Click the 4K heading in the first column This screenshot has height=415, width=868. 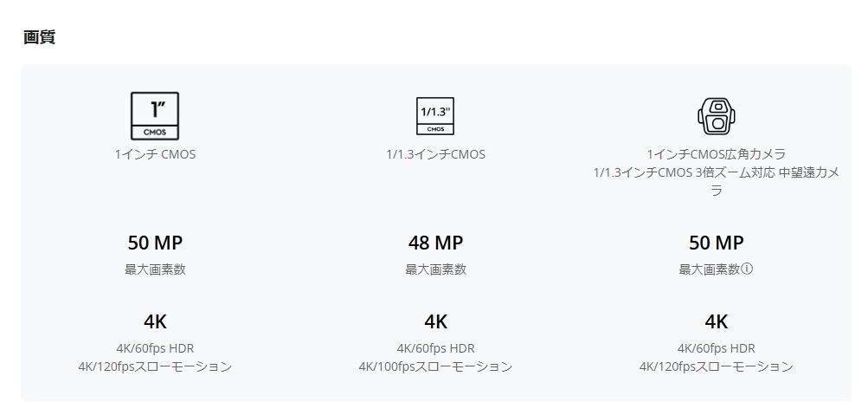tap(155, 321)
